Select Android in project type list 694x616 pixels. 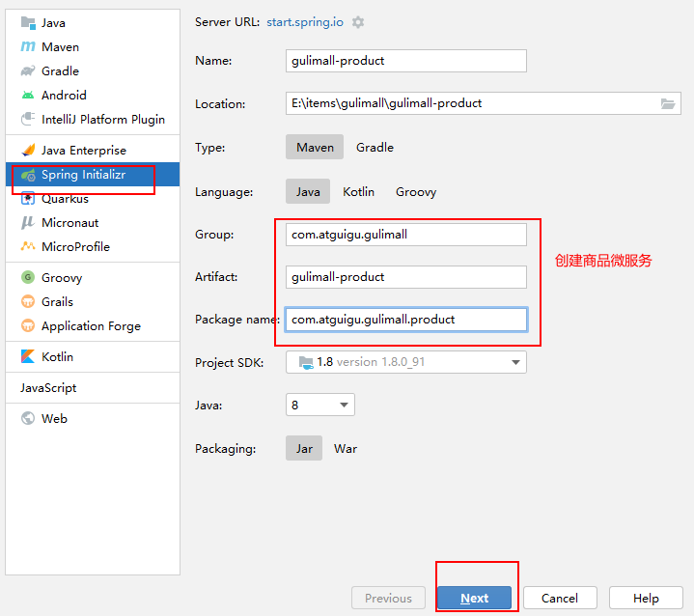pyautogui.click(x=93, y=95)
